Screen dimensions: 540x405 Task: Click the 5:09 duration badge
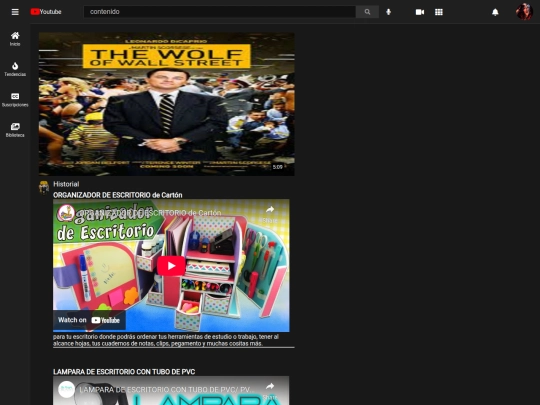coord(278,167)
